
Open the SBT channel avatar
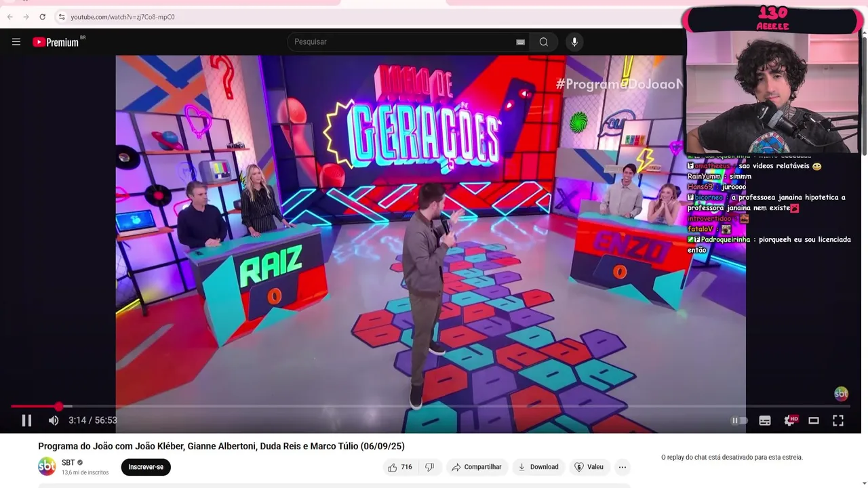click(47, 466)
